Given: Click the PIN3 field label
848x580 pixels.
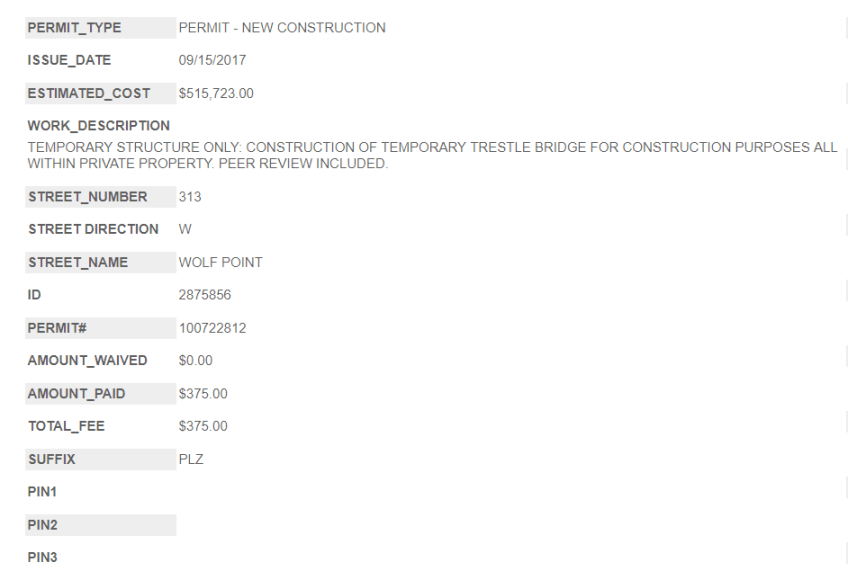Looking at the screenshot, I should coord(42,558).
